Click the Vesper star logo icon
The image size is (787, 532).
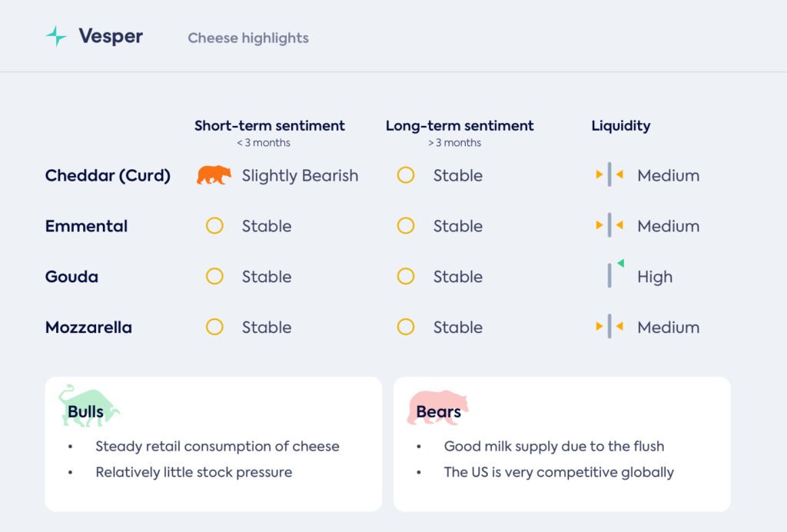tap(56, 36)
